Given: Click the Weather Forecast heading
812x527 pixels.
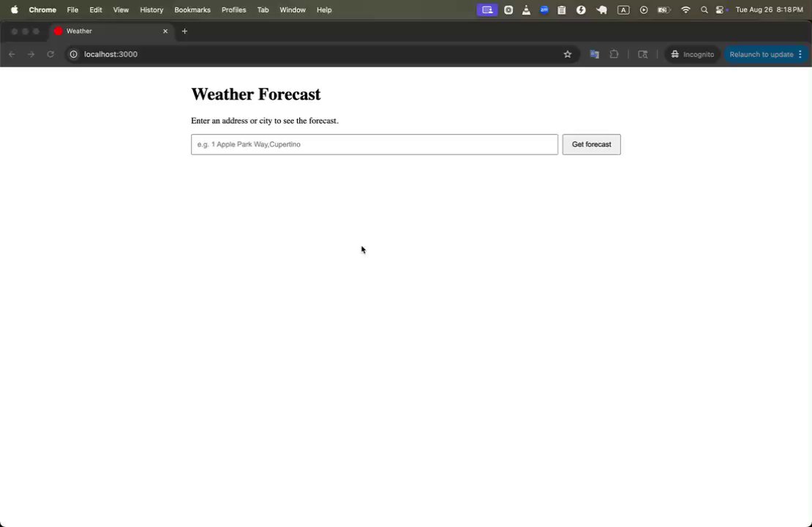Looking at the screenshot, I should (256, 94).
